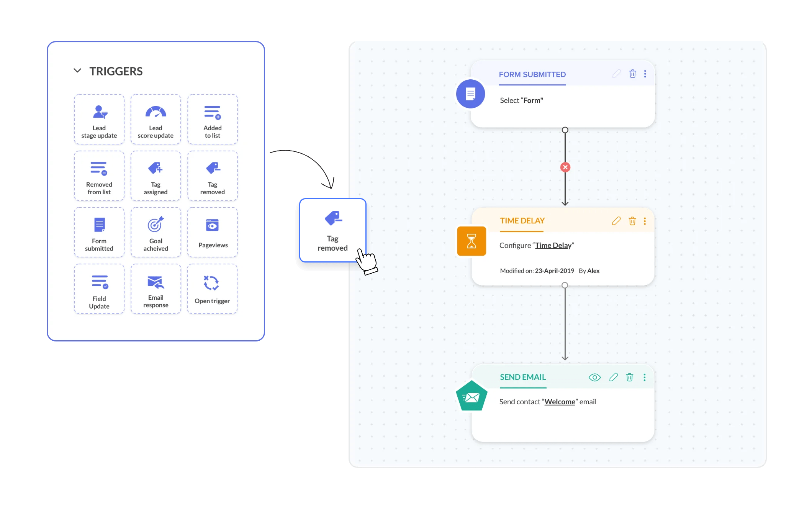Edit the Send Email block
This screenshot has height=512, width=812.
[614, 377]
